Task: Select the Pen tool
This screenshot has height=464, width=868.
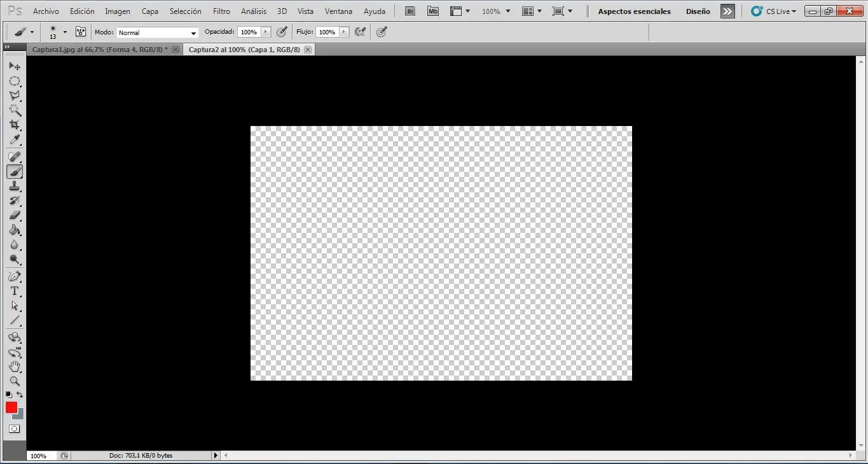Action: point(15,276)
